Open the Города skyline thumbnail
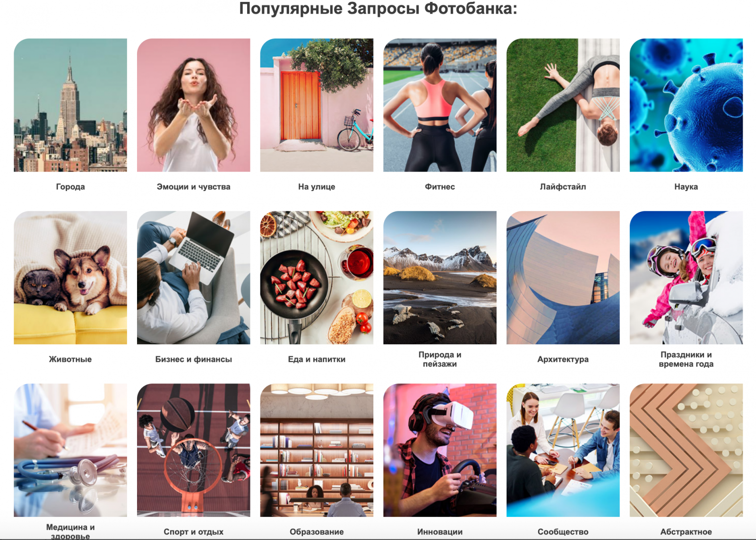Viewport: 756px width, 540px height. pos(70,105)
